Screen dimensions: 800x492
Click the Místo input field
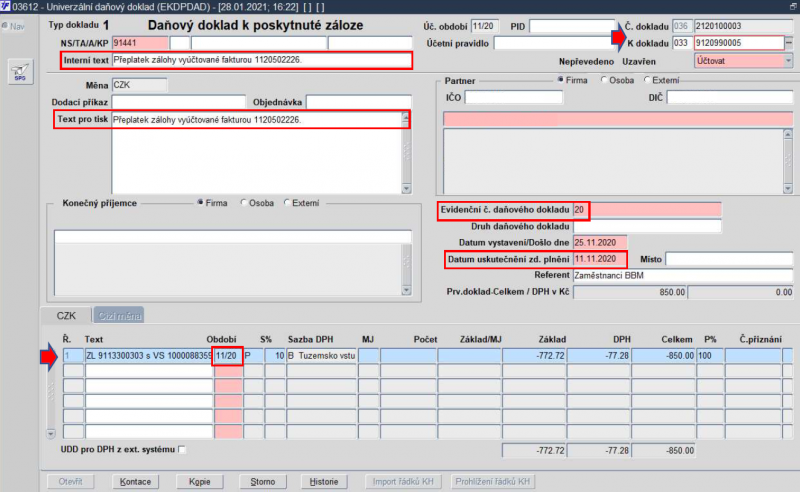[x=729, y=259]
